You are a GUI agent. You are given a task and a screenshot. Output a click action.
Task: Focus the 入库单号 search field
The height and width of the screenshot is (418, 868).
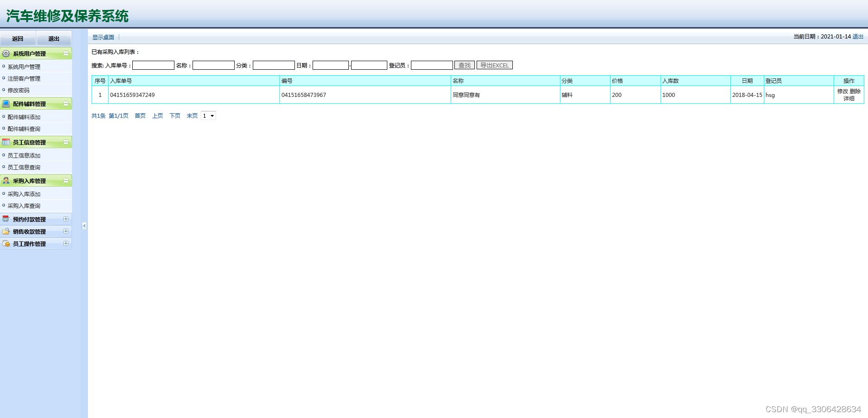click(153, 65)
